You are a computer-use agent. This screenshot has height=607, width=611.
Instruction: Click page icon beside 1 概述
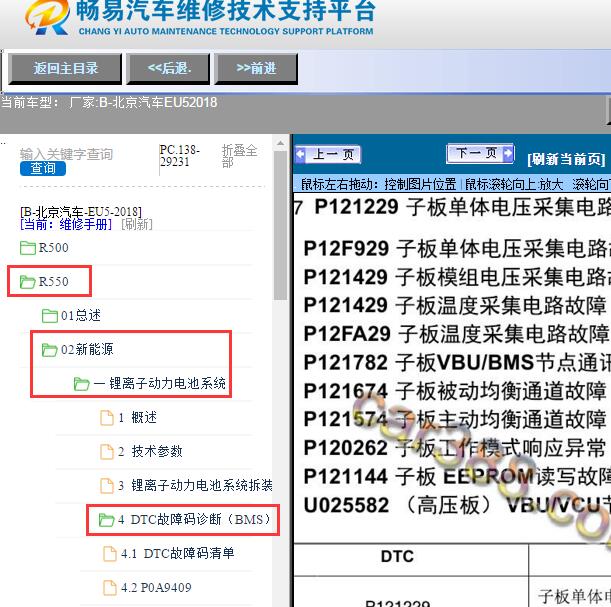[x=107, y=418]
